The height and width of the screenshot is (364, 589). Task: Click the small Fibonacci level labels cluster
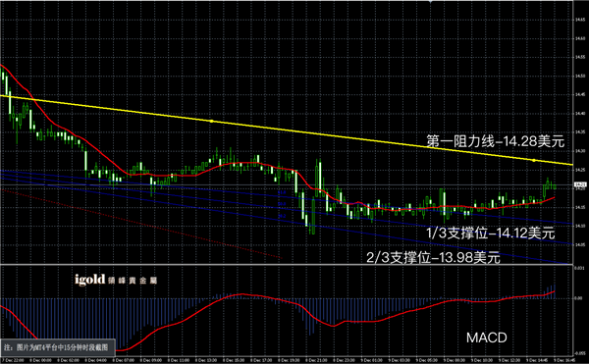point(282,204)
